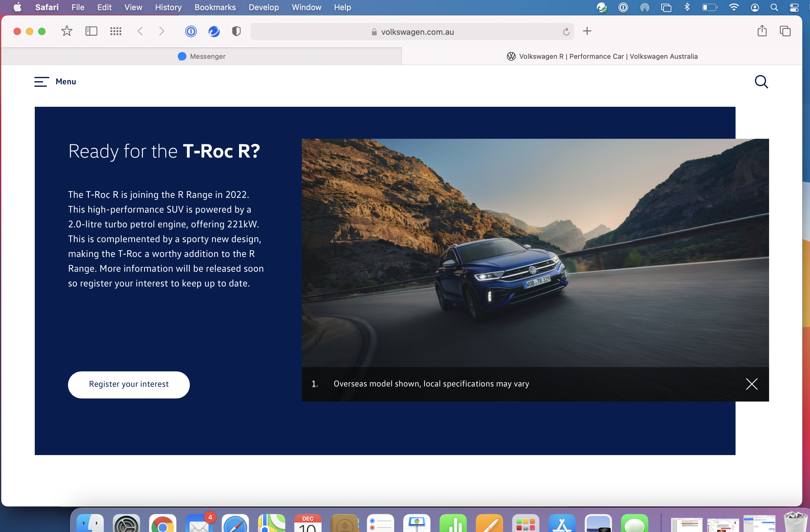
Task: Go back to the previous page
Action: coord(140,31)
